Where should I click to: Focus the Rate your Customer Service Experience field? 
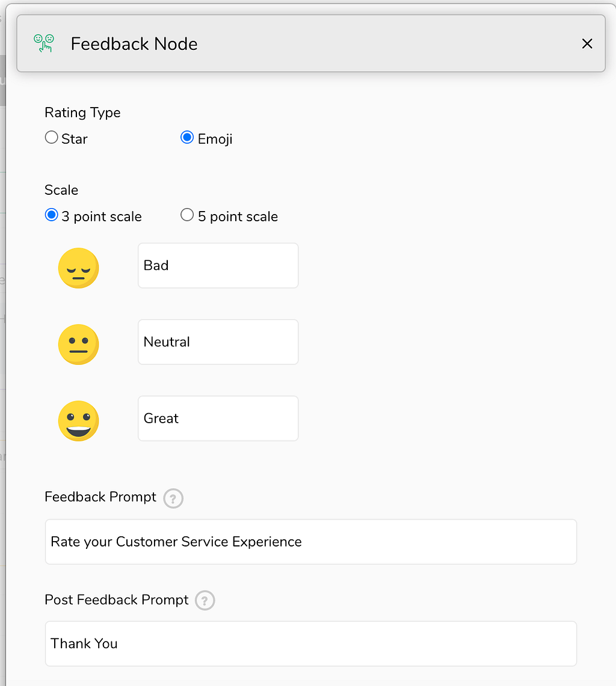click(311, 542)
